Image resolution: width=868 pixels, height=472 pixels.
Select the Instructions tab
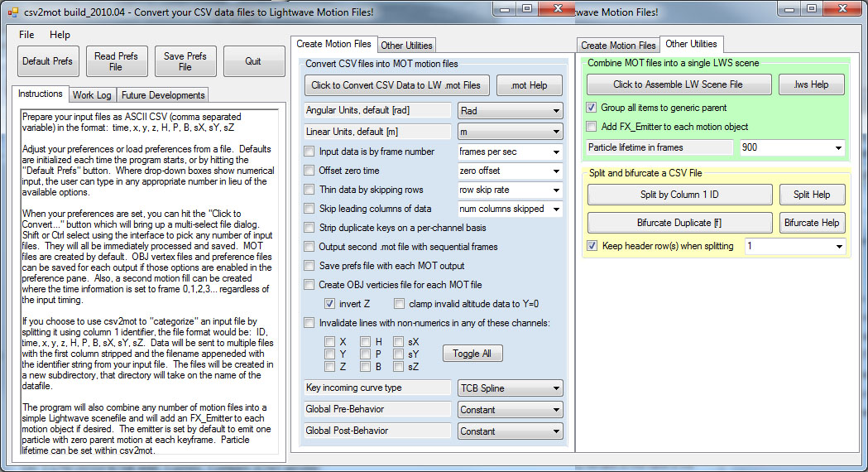pyautogui.click(x=41, y=94)
